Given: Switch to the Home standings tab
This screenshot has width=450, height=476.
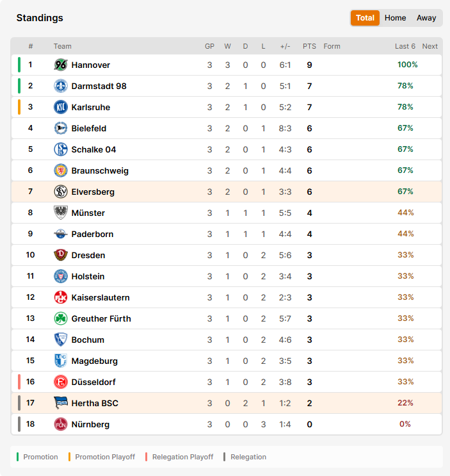Looking at the screenshot, I should [x=395, y=18].
